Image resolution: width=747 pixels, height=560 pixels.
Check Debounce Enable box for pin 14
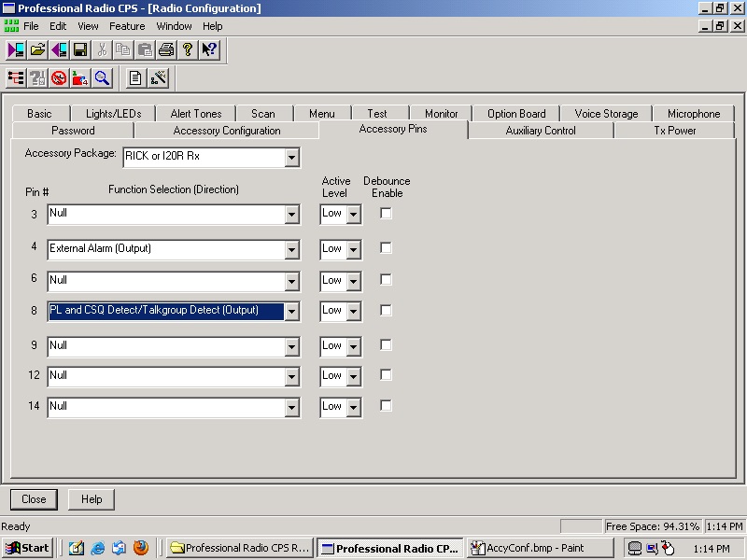coord(386,406)
